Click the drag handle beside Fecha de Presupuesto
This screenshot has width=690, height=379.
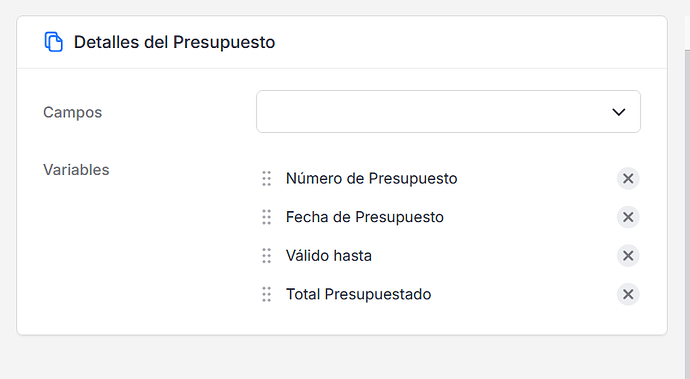click(267, 217)
